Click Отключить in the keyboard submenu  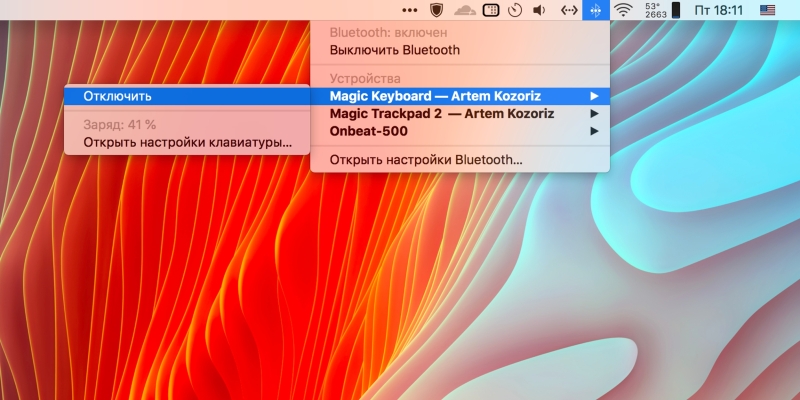(187, 96)
